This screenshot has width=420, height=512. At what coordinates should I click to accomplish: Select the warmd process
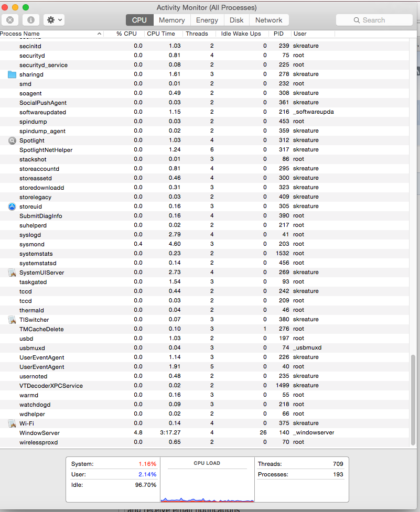[204, 395]
